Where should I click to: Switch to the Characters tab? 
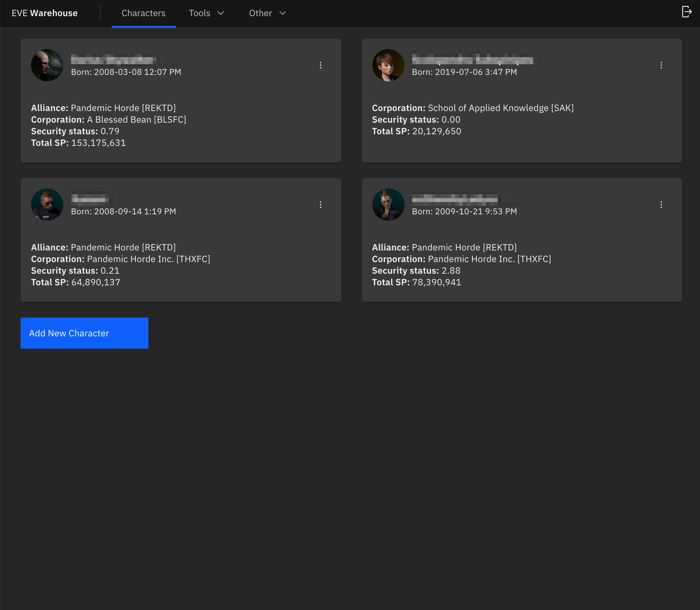point(143,13)
